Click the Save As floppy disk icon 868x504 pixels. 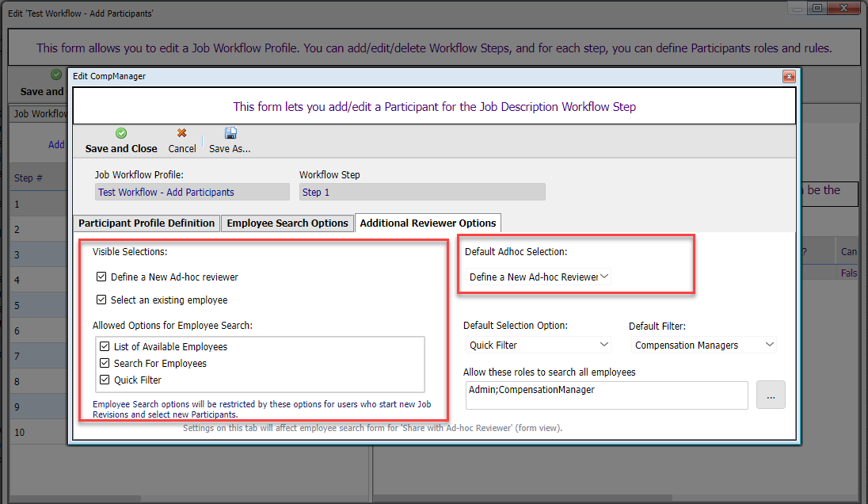(x=230, y=134)
